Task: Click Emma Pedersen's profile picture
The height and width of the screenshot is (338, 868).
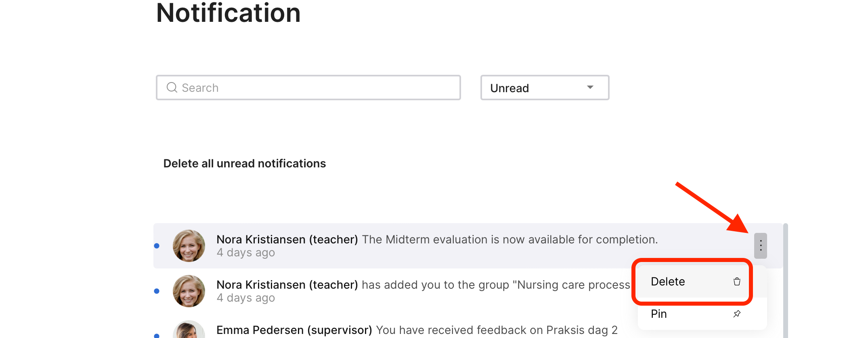Action: click(189, 330)
